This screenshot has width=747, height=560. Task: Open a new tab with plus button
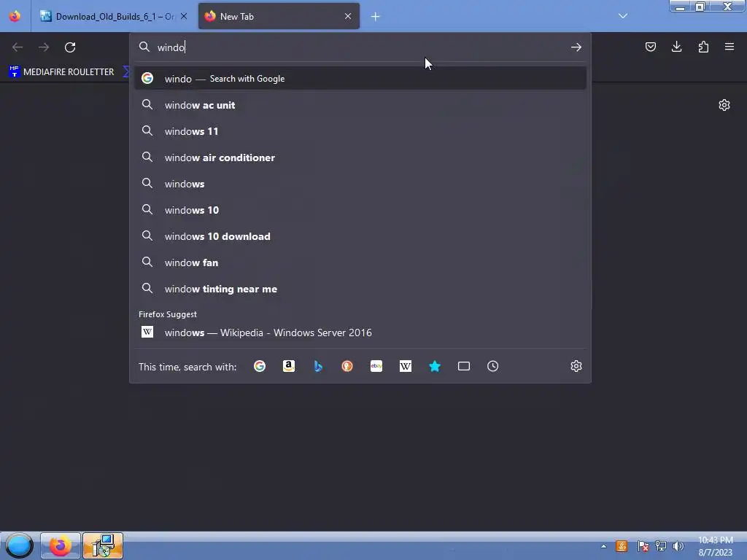[376, 17]
